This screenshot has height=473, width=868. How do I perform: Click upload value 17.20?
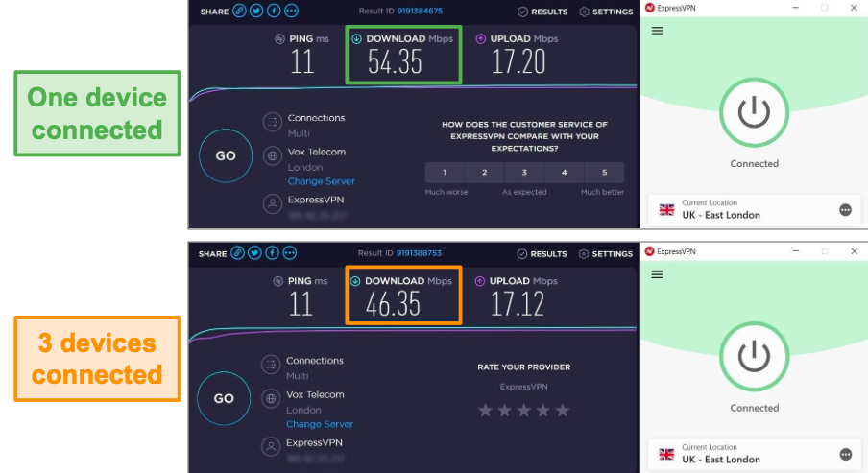point(518,61)
